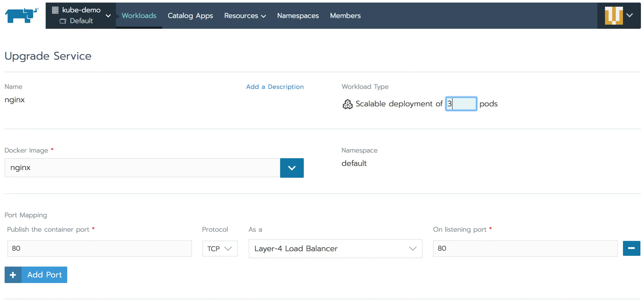This screenshot has height=301, width=644.
Task: Click the kube-demo cluster server icon
Action: point(55,10)
